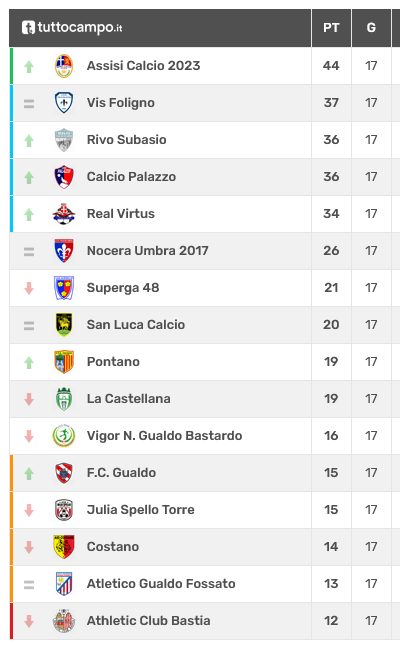Click red down arrow beside Superga 48
400x651 pixels.
(x=29, y=288)
